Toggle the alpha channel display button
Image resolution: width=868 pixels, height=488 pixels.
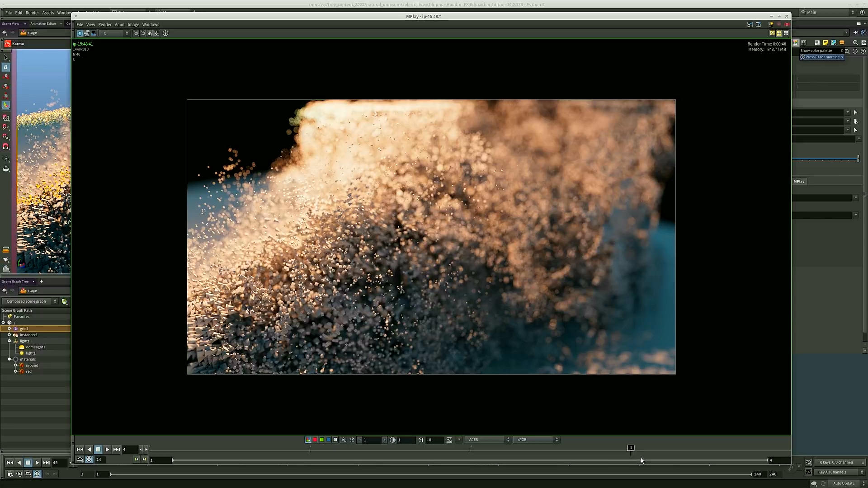[335, 440]
